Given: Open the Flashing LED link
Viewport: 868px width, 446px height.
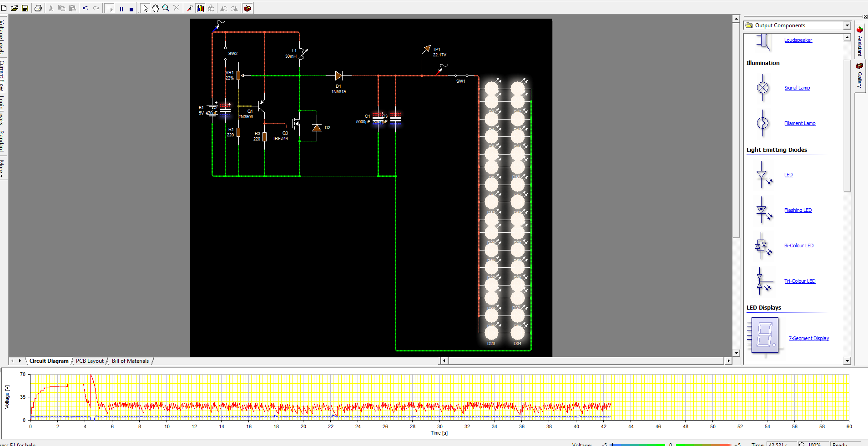Looking at the screenshot, I should (798, 210).
